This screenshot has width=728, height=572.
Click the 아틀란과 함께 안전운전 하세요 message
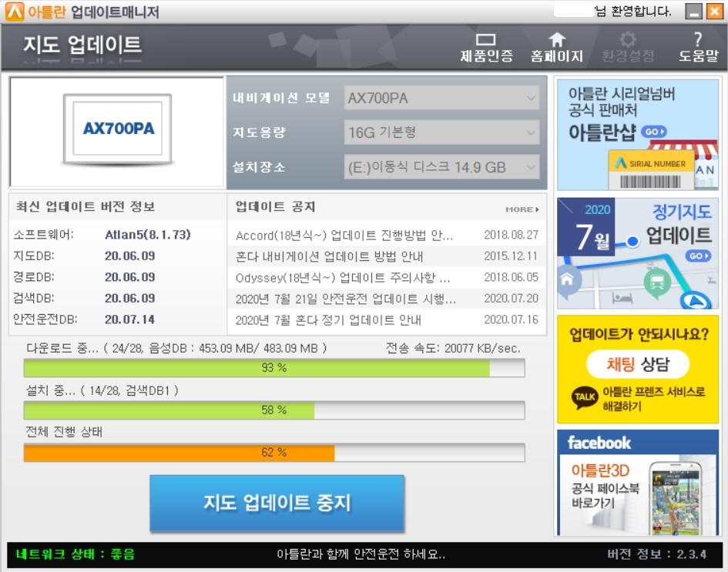click(x=361, y=554)
